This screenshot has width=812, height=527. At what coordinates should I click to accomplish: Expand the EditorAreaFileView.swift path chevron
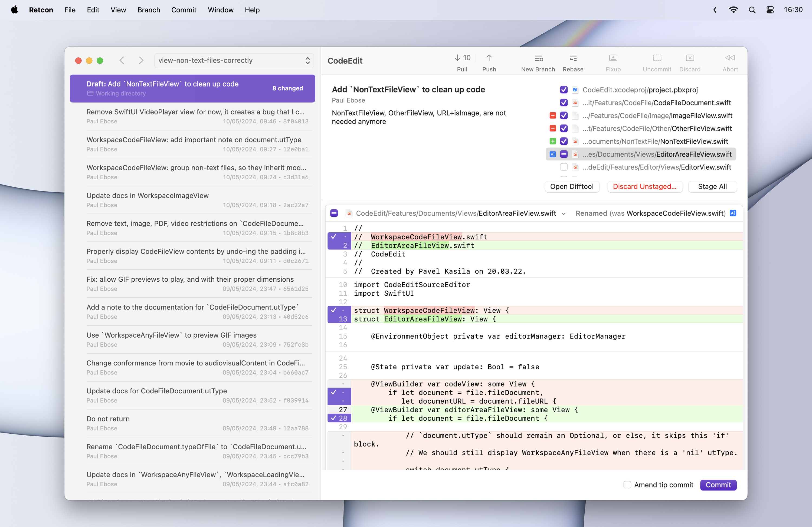564,213
